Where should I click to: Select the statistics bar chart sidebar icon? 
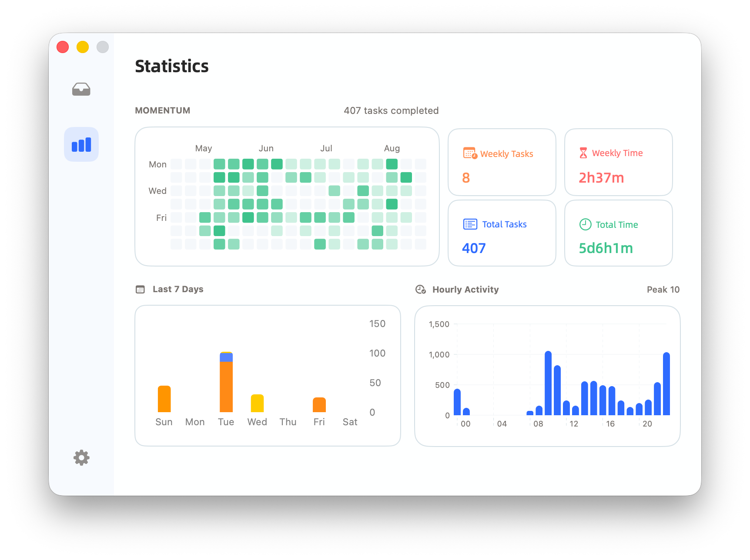pos(81,144)
